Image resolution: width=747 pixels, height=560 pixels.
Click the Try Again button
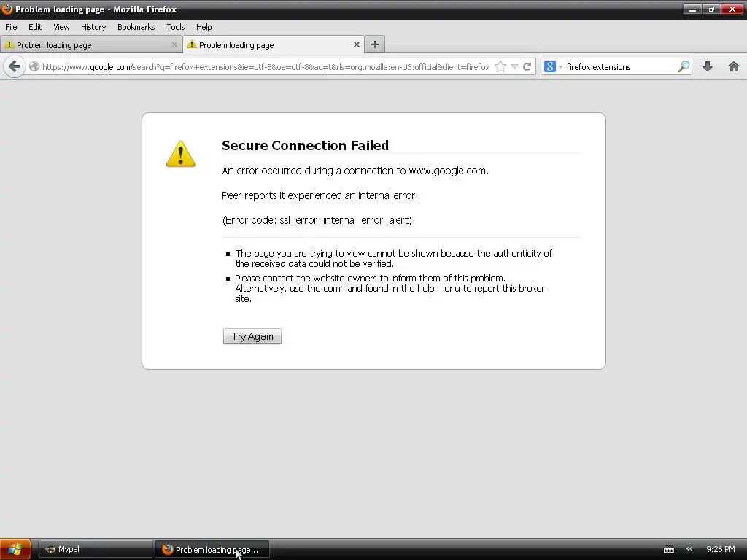252,336
